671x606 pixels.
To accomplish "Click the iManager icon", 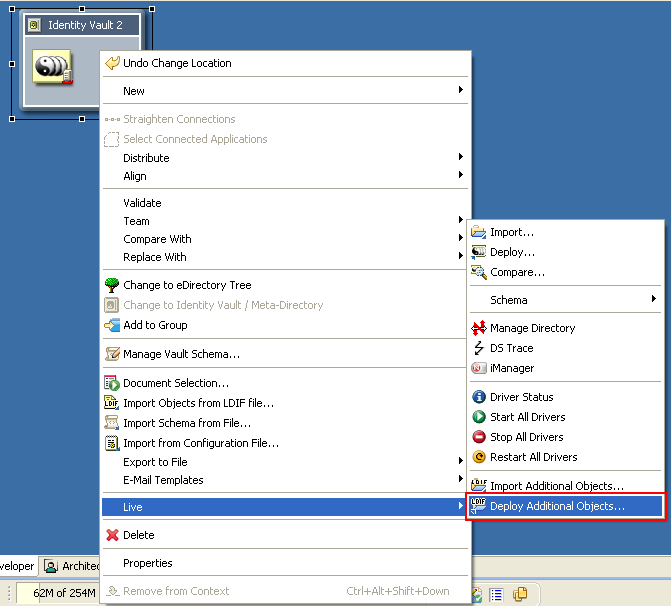I will point(479,368).
